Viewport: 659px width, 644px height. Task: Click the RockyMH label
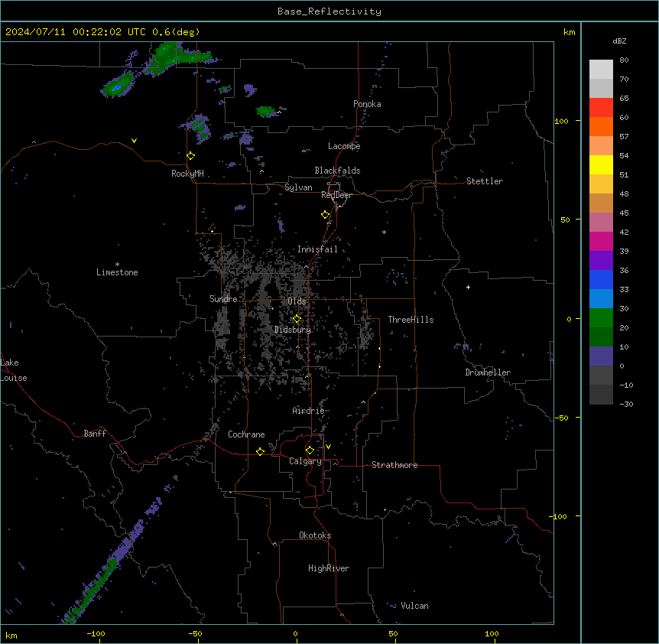[187, 174]
